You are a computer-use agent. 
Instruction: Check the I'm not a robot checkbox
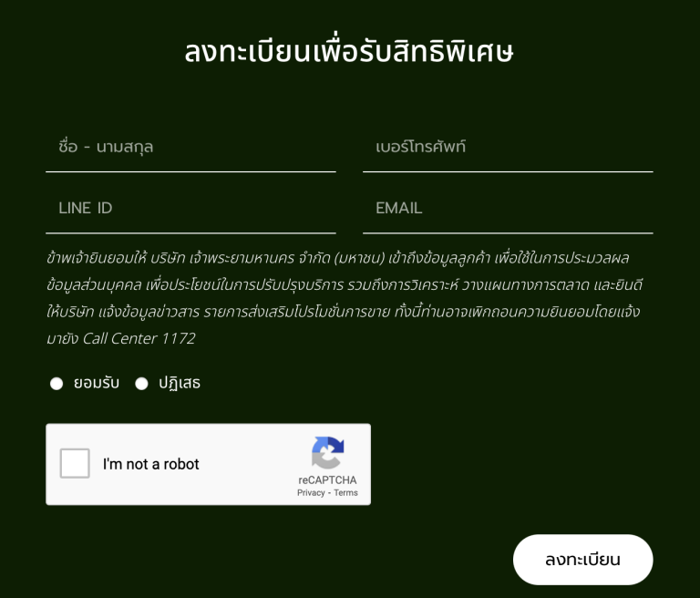click(75, 463)
